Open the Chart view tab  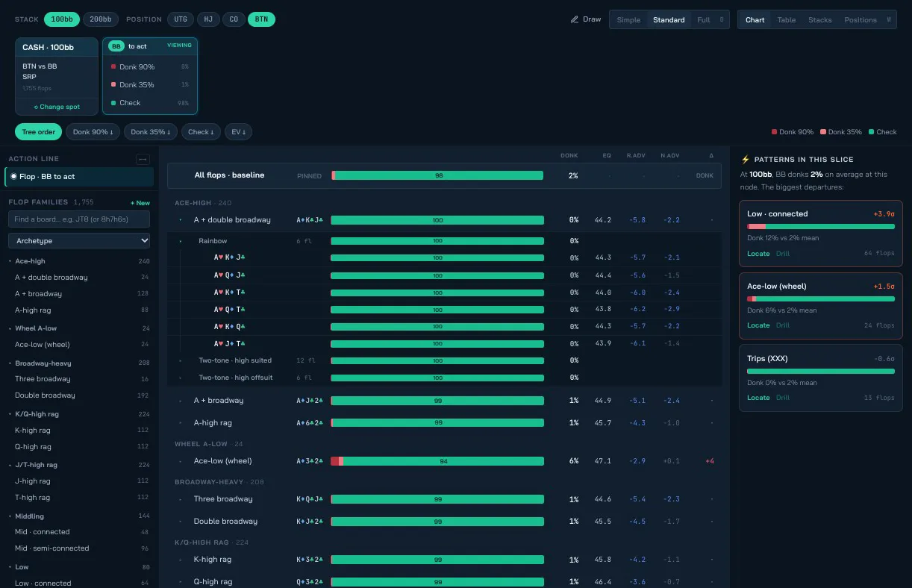[x=755, y=20]
